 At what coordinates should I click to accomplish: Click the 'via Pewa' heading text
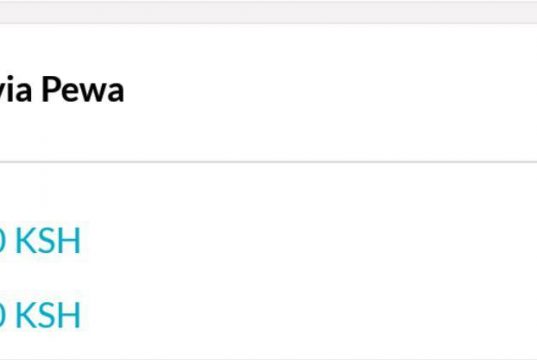pos(62,89)
